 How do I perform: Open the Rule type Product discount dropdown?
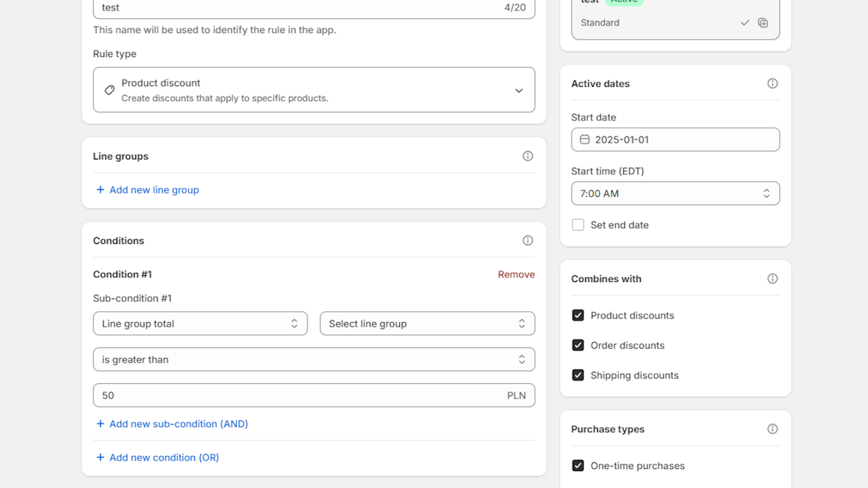[314, 90]
